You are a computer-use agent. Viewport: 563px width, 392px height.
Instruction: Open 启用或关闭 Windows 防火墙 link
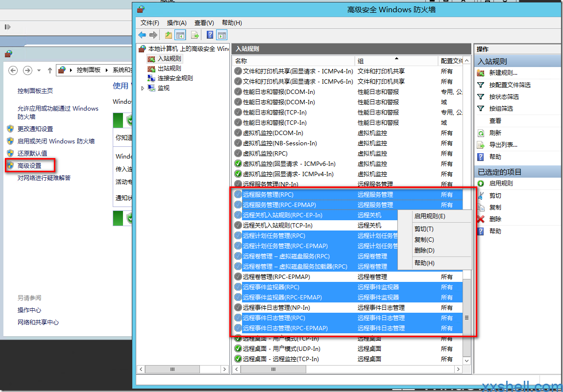pos(56,141)
